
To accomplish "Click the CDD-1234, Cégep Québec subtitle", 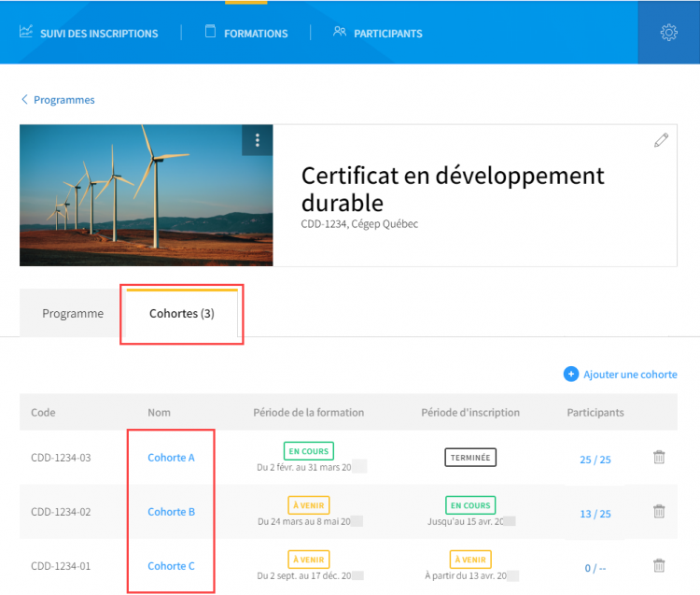I will 359,224.
